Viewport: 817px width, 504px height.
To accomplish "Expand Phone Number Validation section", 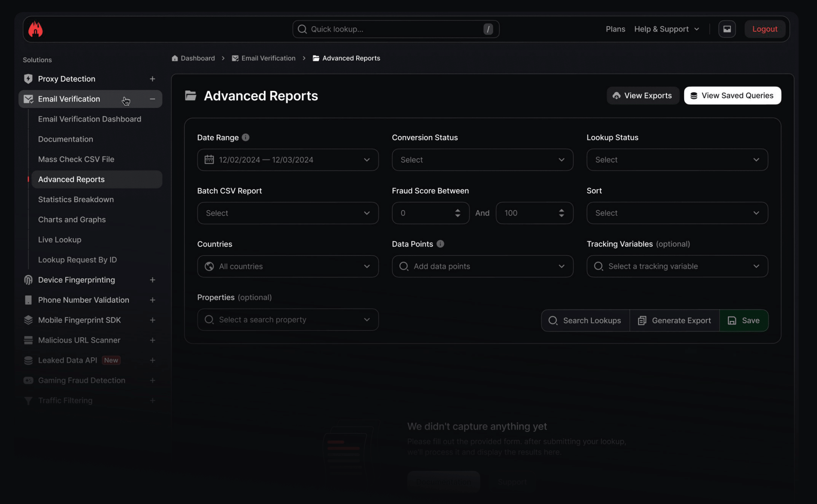I will click(153, 300).
